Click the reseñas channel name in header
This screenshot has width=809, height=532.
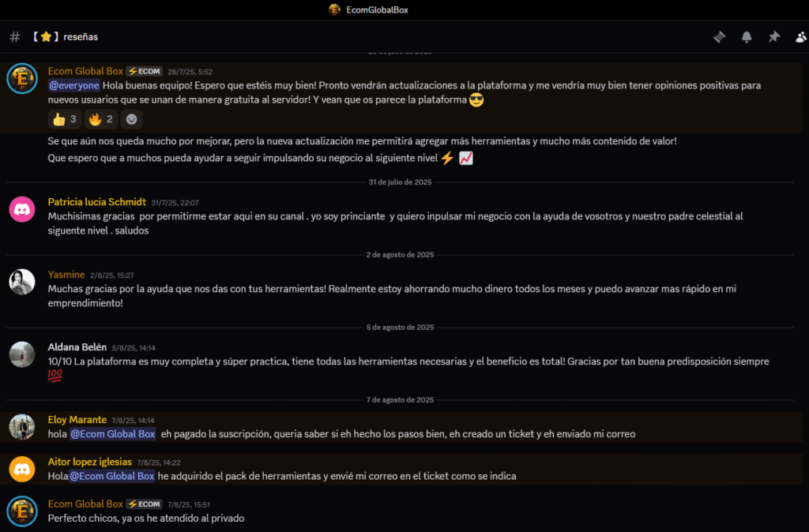click(x=81, y=37)
